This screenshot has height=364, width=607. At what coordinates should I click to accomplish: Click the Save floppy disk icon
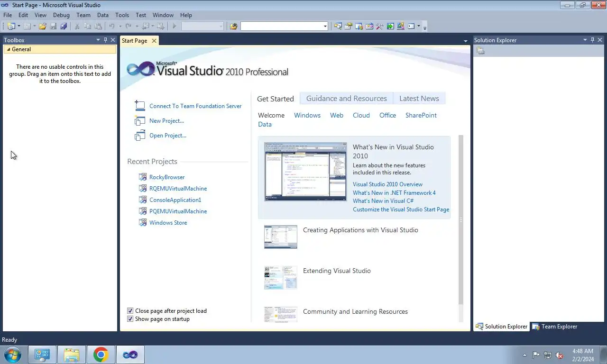[x=53, y=26]
